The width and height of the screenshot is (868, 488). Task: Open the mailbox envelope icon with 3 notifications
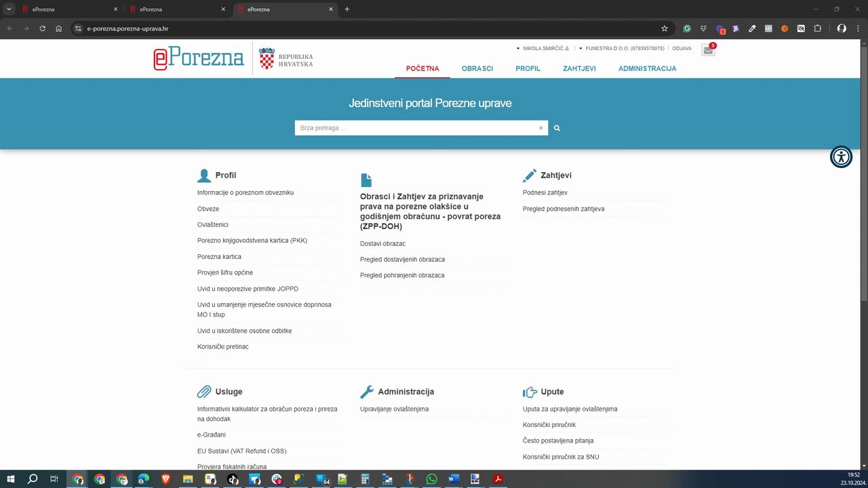(708, 50)
